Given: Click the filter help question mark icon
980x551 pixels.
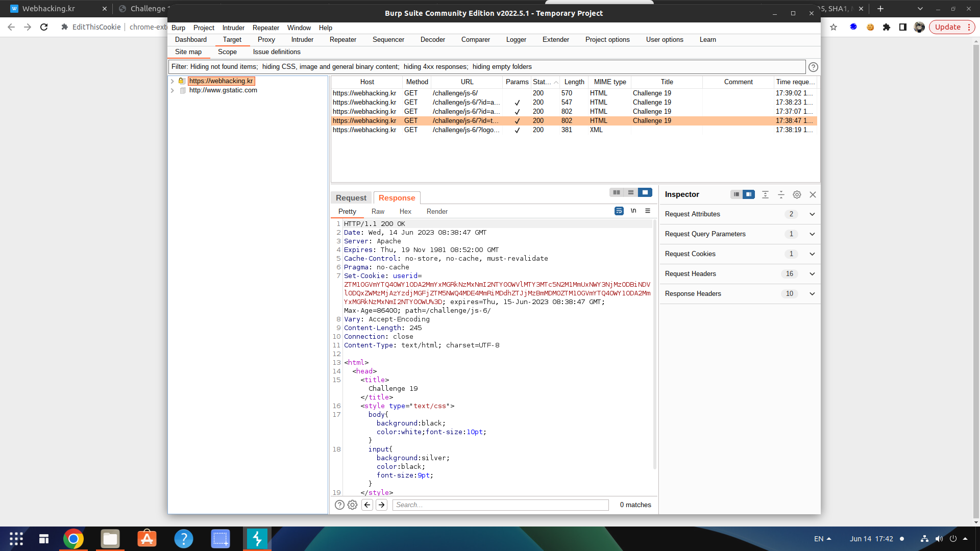Looking at the screenshot, I should tap(813, 67).
